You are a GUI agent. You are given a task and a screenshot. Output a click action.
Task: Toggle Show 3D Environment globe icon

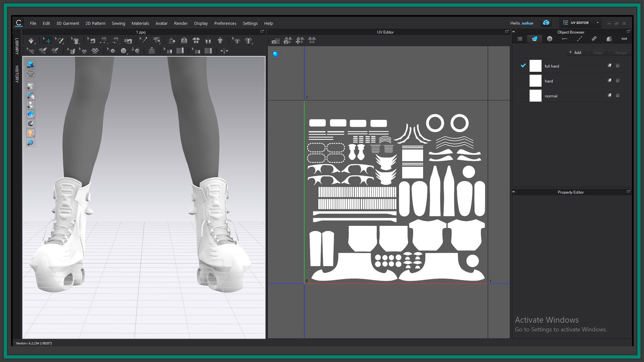coord(31,142)
